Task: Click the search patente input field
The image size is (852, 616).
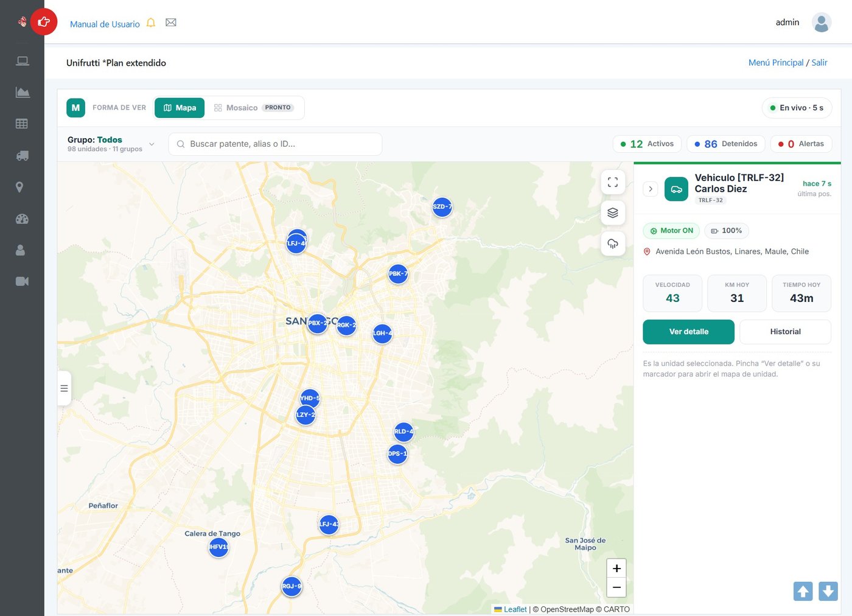Action: coord(275,144)
